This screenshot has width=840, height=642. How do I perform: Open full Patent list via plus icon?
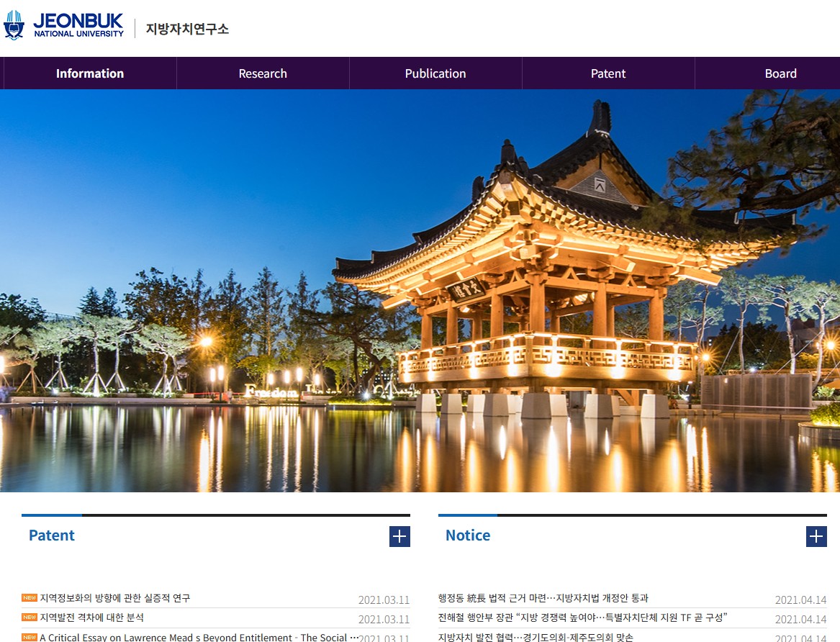[399, 536]
